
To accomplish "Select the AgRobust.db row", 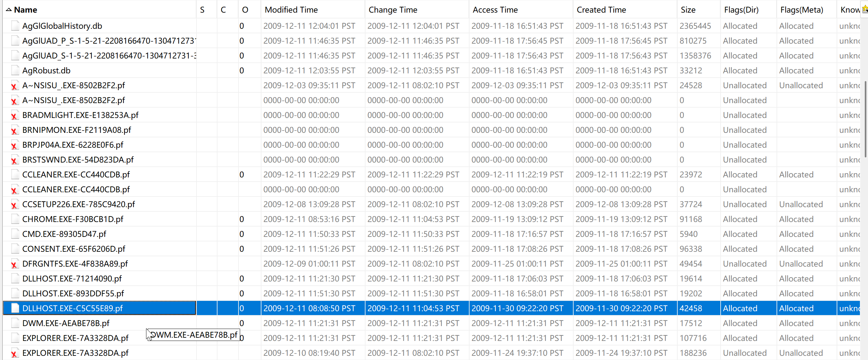I will (47, 70).
